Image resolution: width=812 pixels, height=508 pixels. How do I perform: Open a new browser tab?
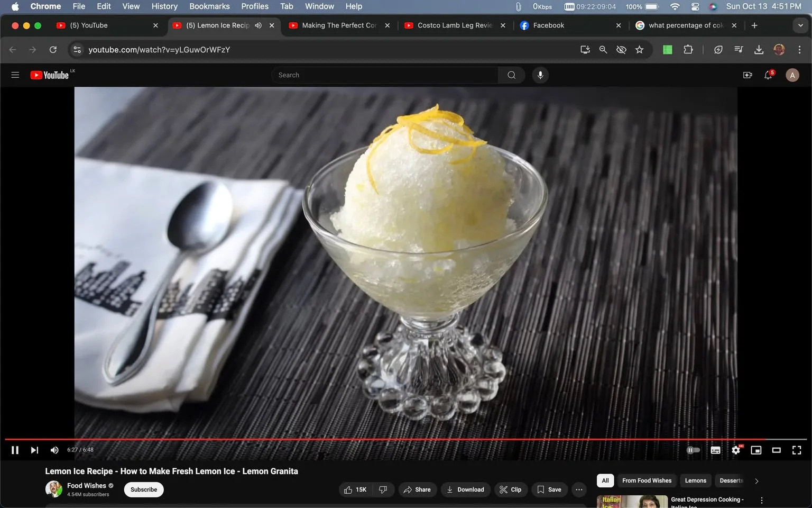coord(754,25)
